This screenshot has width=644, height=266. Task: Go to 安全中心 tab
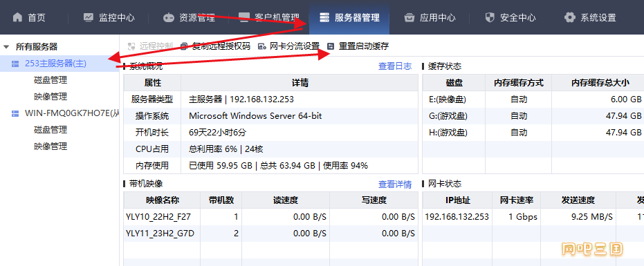pyautogui.click(x=510, y=17)
